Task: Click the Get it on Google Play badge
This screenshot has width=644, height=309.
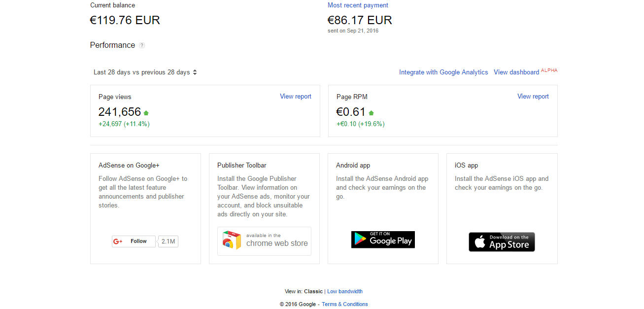Action: click(x=383, y=240)
